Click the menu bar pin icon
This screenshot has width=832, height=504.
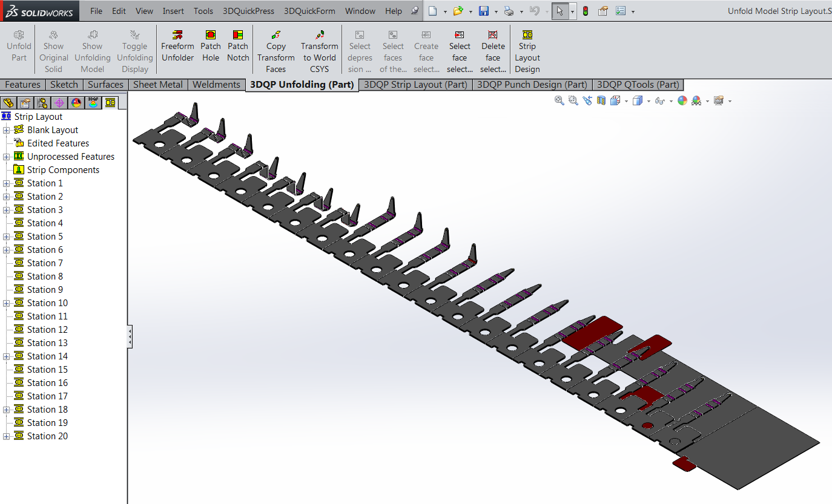[414, 11]
